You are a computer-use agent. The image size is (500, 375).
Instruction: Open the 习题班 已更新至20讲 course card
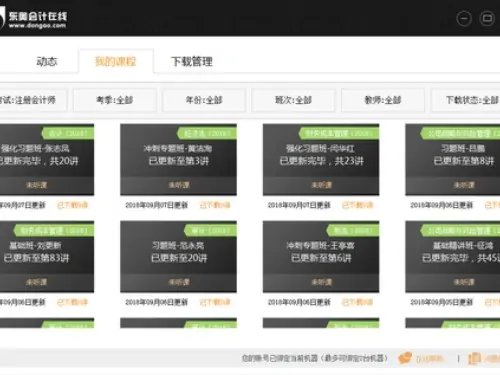point(178,257)
